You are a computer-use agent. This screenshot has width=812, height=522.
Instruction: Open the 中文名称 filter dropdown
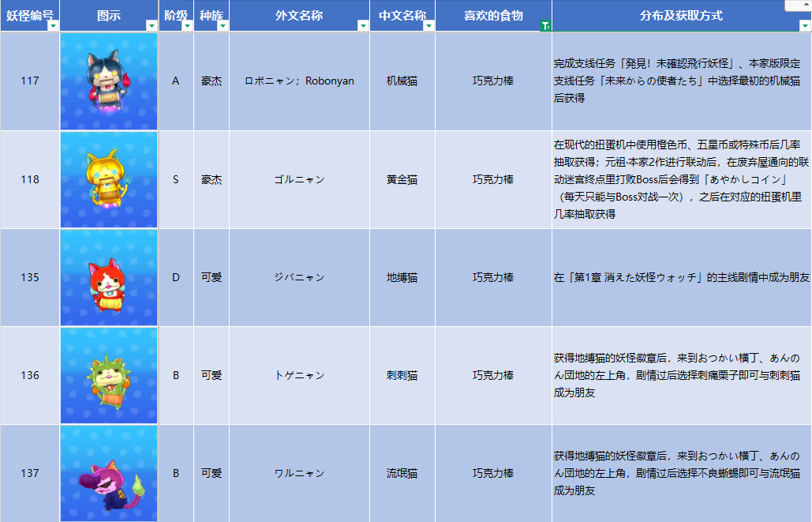point(428,26)
